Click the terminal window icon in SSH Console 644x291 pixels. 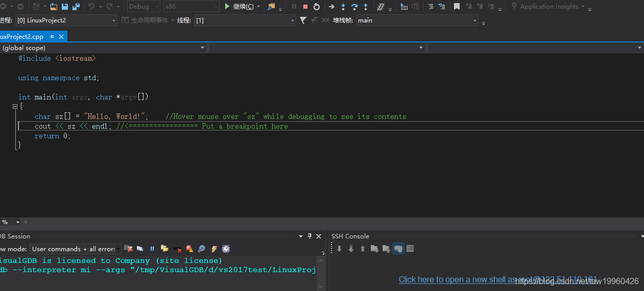click(x=410, y=249)
